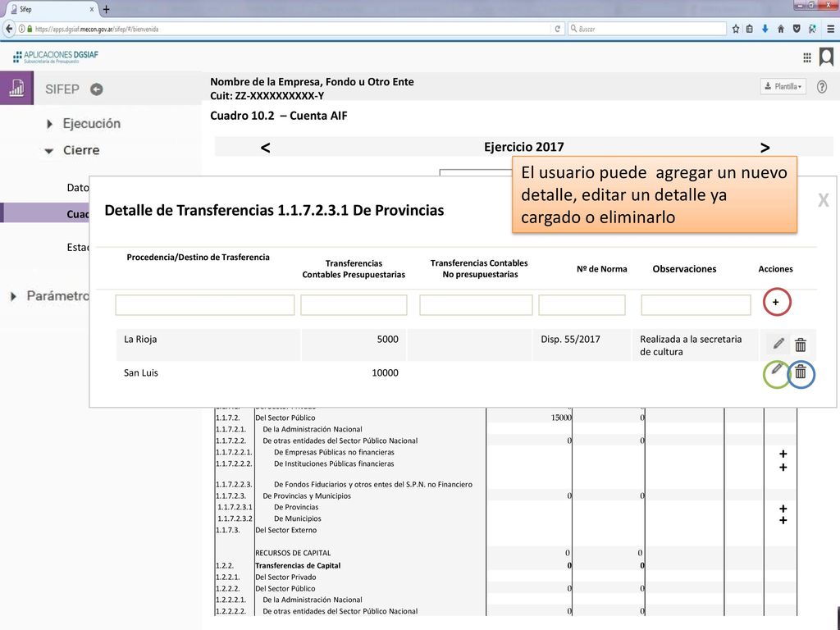Screen dimensions: 840x630
Task: Add detail for De Instituciones Públicas financieras
Action: [x=783, y=467]
